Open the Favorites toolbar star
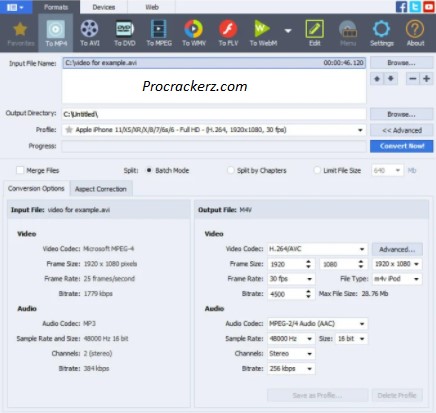Image resolution: width=436 pixels, height=413 pixels. [x=20, y=33]
